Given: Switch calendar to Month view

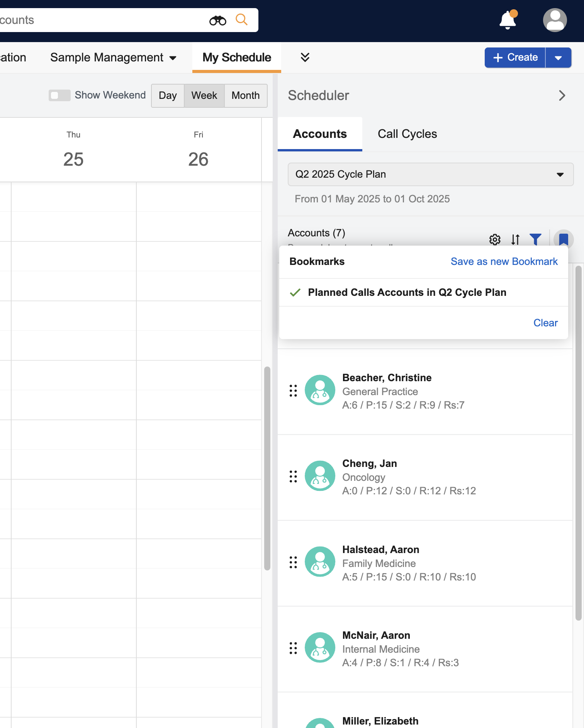Looking at the screenshot, I should 245,96.
